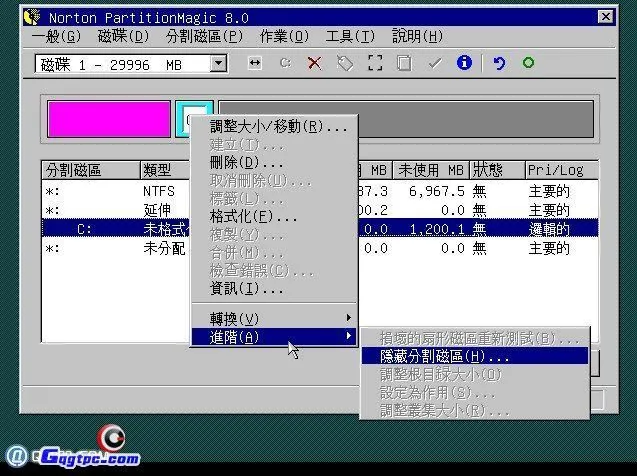This screenshot has width=637, height=476.
Task: Click the copy partition toolbar icon
Action: click(404, 63)
